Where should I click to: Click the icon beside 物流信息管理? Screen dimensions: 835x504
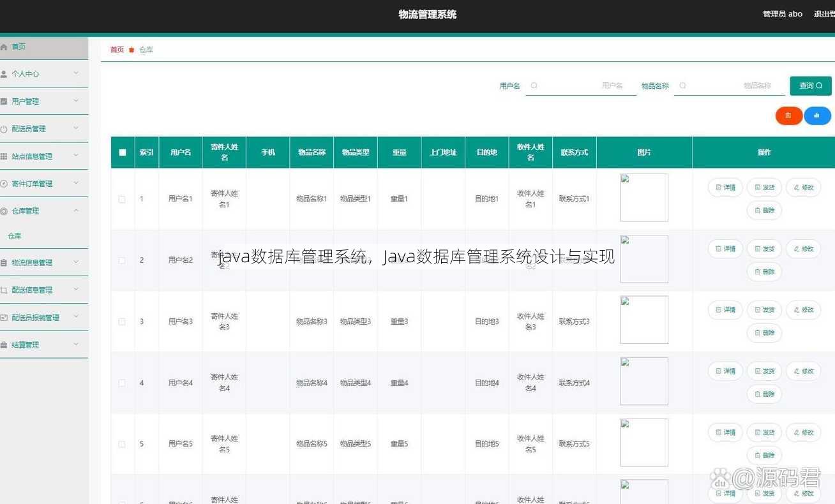(4, 263)
